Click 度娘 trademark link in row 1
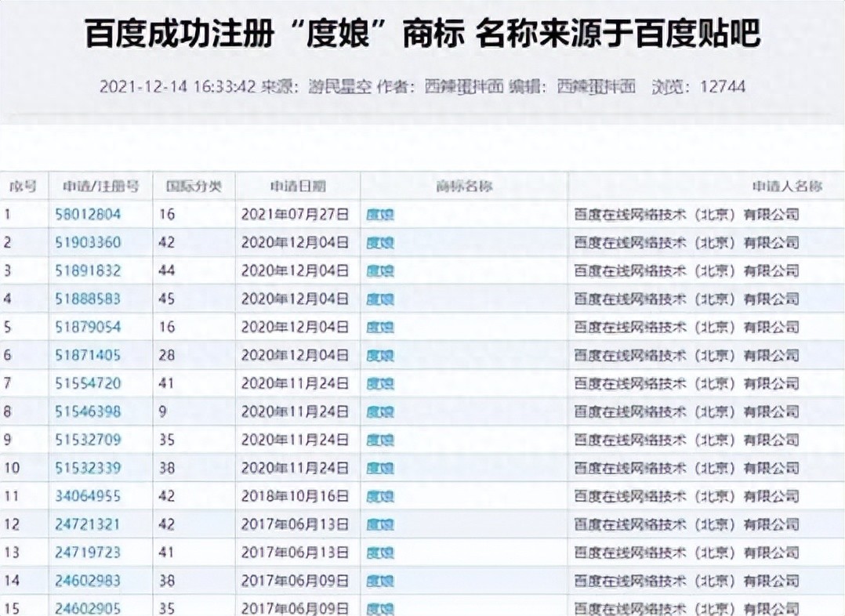The height and width of the screenshot is (616, 845). point(380,214)
